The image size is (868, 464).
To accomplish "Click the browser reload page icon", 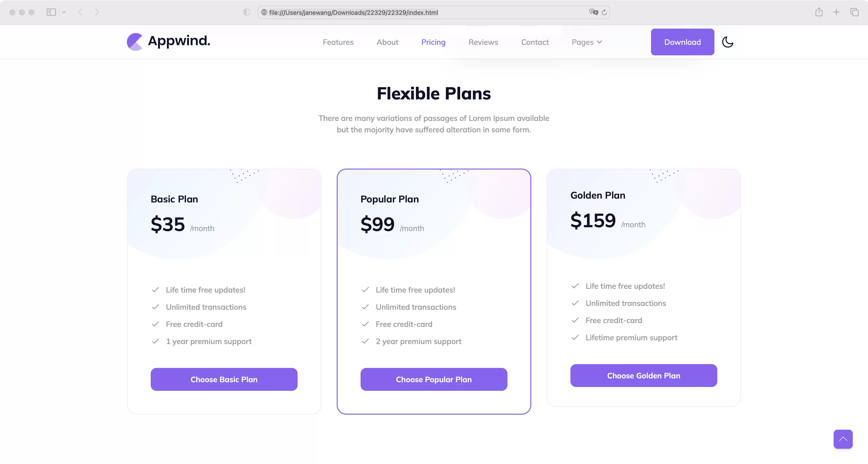I will [604, 12].
